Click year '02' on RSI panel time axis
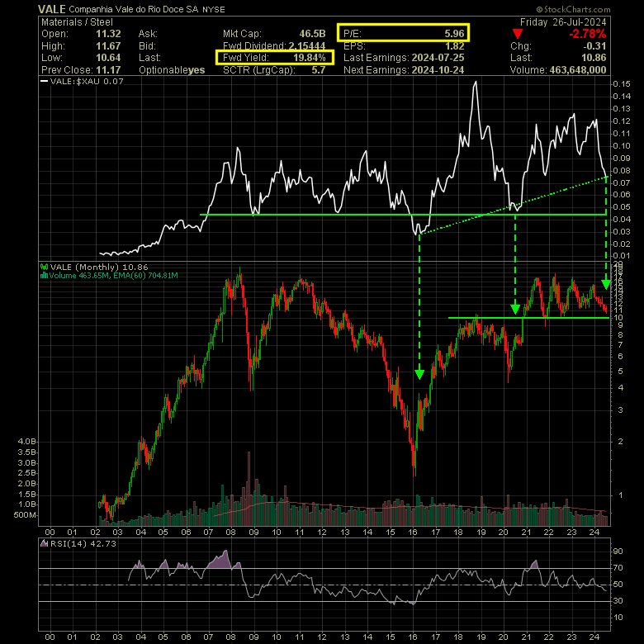644x644 pixels. 95,637
